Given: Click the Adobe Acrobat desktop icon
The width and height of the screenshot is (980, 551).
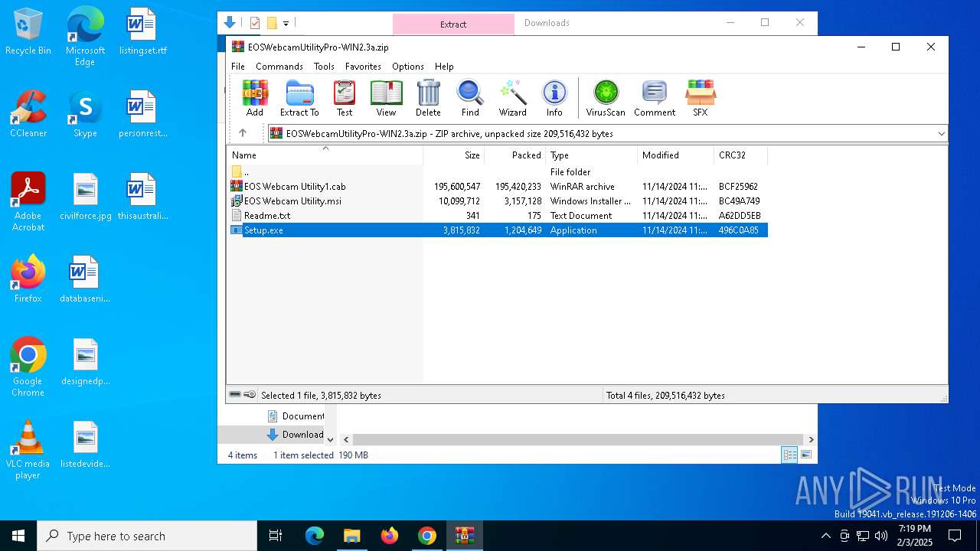Looking at the screenshot, I should pos(28,202).
